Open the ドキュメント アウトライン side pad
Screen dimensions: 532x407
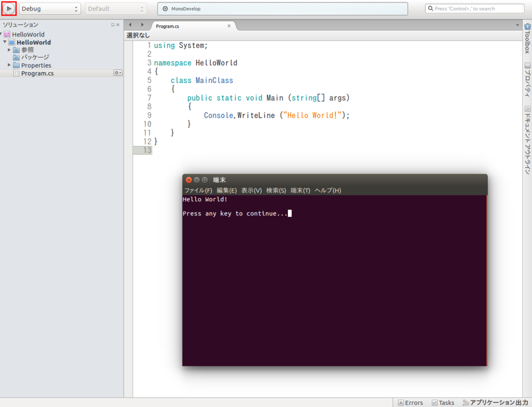pos(527,140)
